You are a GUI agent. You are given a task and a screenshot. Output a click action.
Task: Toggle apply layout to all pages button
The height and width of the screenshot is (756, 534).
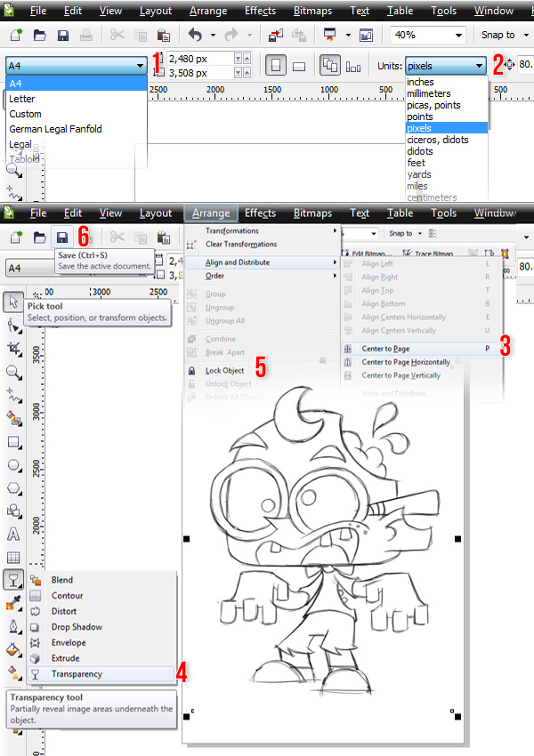click(x=330, y=65)
